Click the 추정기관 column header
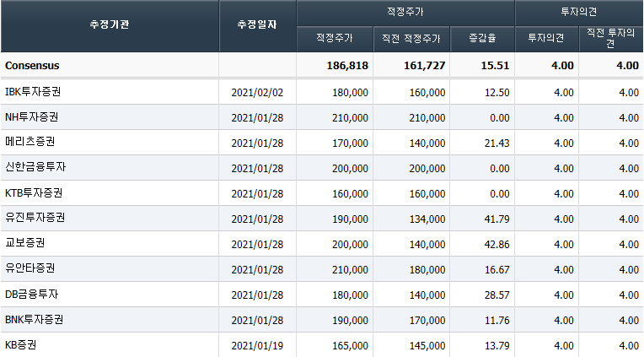This screenshot has height=357, width=644. 110,24
